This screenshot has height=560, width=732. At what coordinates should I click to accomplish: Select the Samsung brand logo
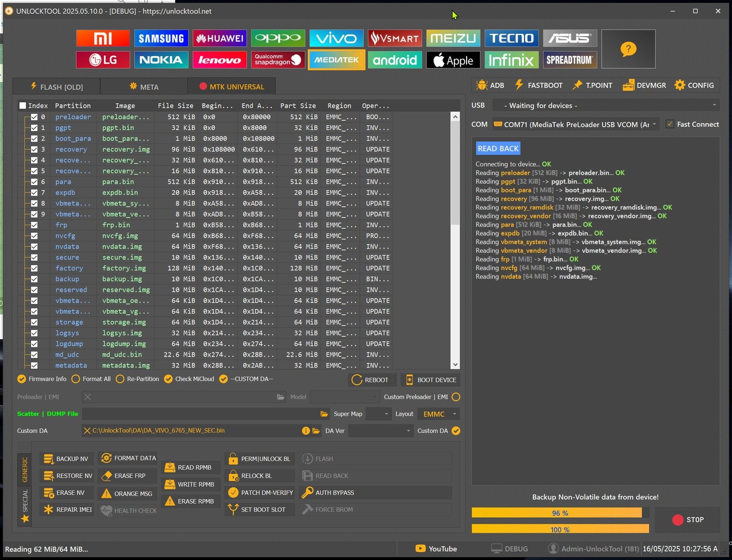pos(161,38)
